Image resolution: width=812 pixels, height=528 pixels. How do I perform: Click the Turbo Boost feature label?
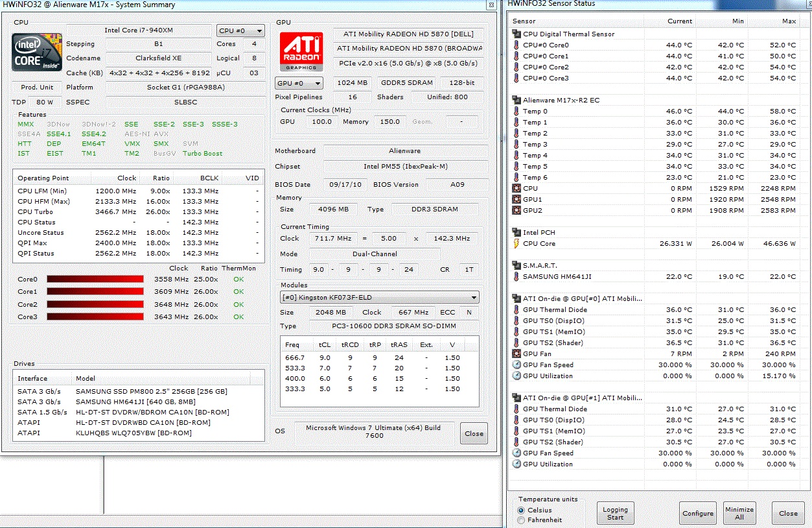(203, 154)
